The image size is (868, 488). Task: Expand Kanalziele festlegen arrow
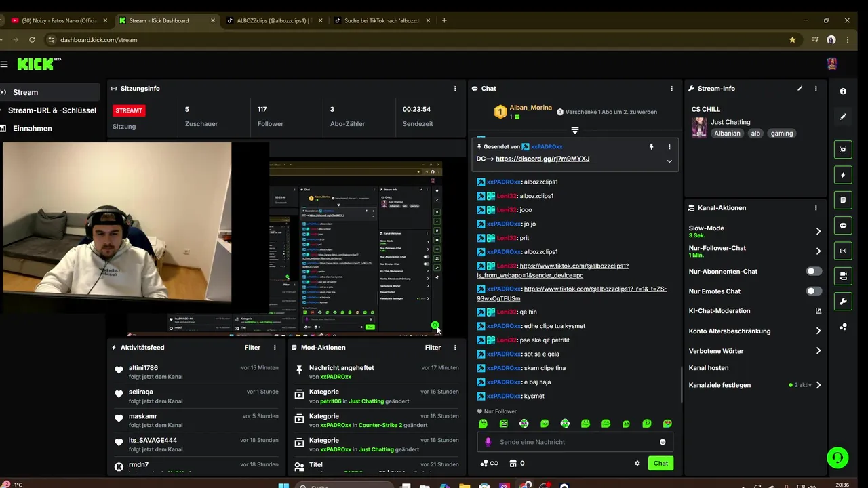pyautogui.click(x=818, y=385)
